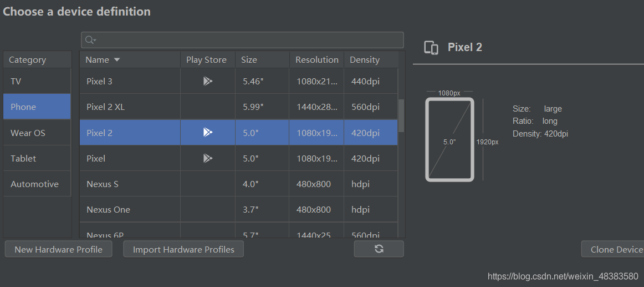
Task: Sort by Density column header
Action: [x=371, y=59]
